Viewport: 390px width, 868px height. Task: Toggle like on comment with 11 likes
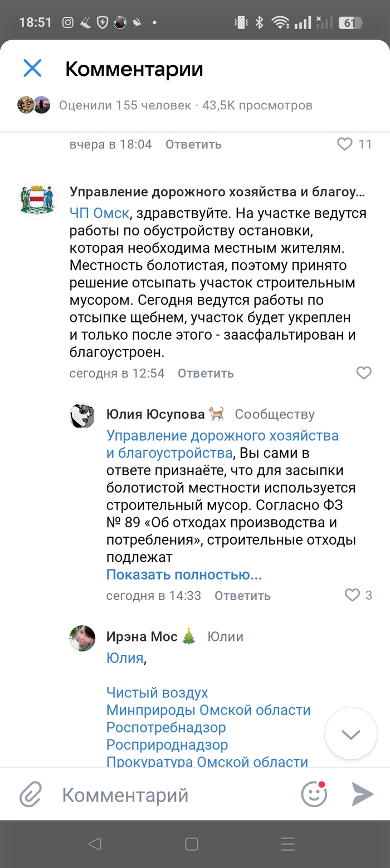click(345, 144)
